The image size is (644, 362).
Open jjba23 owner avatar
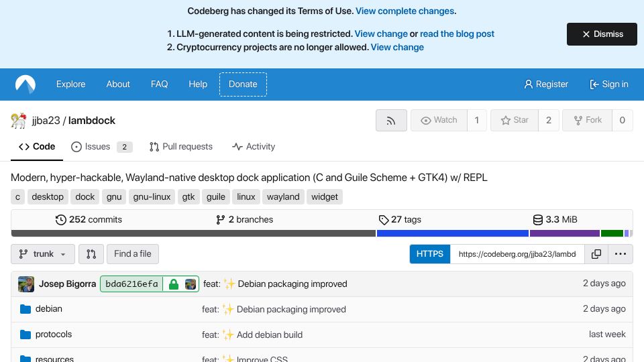(x=19, y=121)
